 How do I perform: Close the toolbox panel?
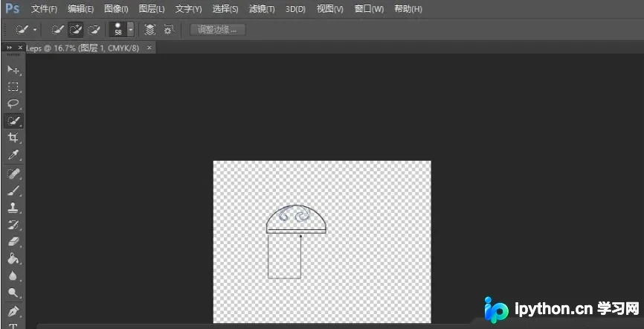(x=20, y=48)
